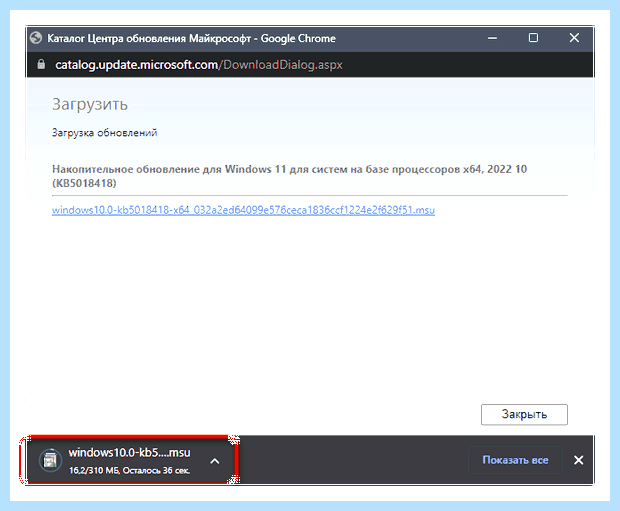Viewport: 620px width, 511px height.
Task: Maximize the Chrome window
Action: [x=533, y=38]
